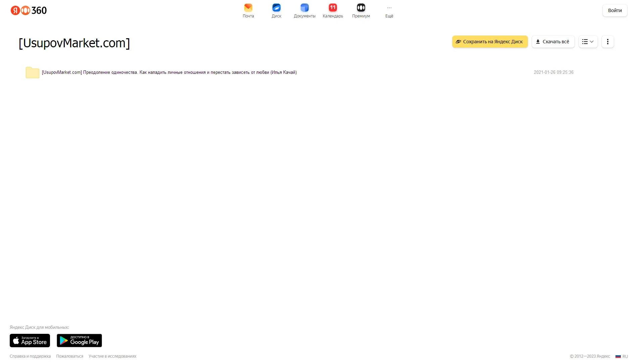The image size is (644, 362).
Task: Download the app from App Store badge
Action: coord(30,341)
